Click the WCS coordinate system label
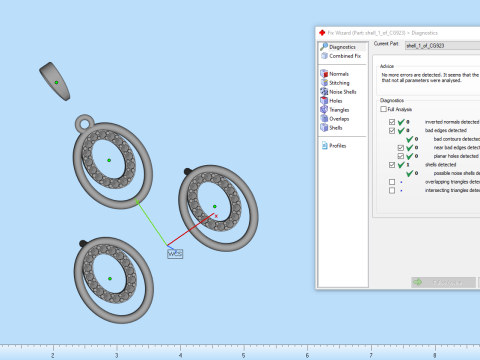This screenshot has width=480, height=360. click(x=175, y=254)
